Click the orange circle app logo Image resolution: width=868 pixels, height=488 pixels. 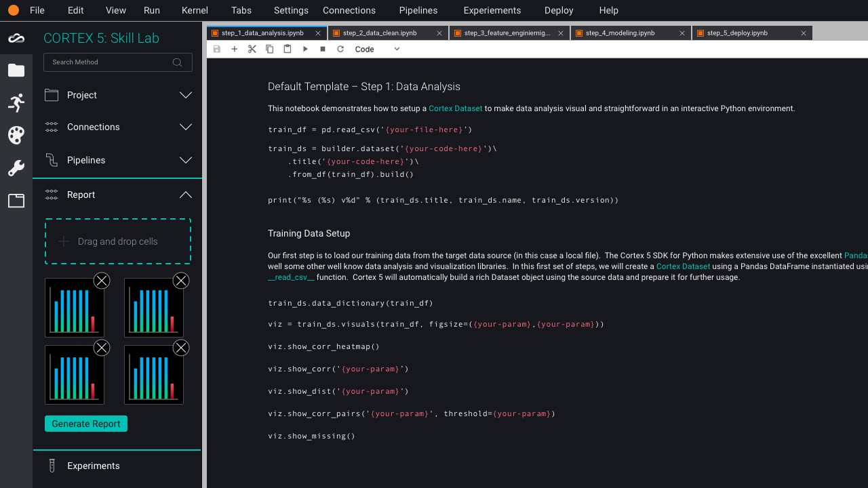tap(13, 10)
